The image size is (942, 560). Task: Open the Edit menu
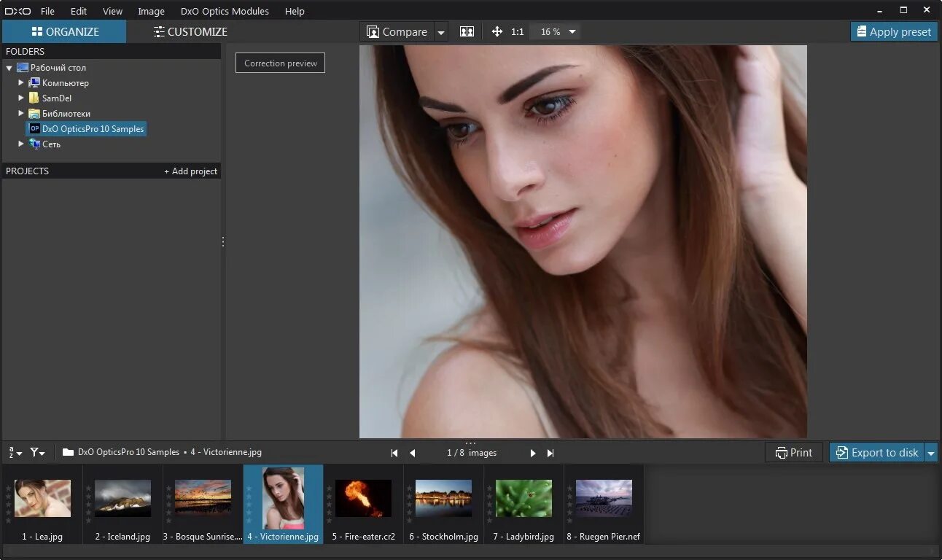pos(79,11)
